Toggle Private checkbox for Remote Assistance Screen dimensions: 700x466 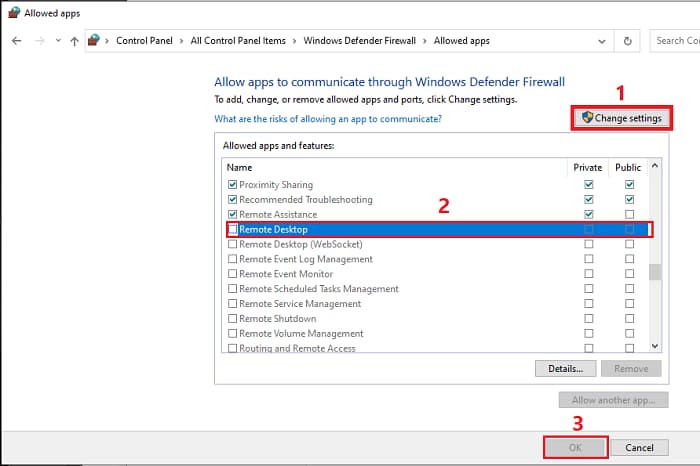[588, 214]
